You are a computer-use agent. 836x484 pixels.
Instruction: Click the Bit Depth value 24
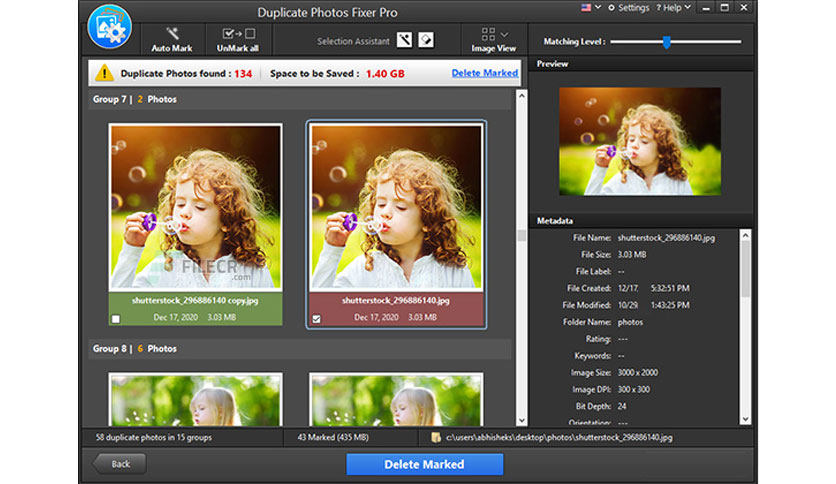622,406
